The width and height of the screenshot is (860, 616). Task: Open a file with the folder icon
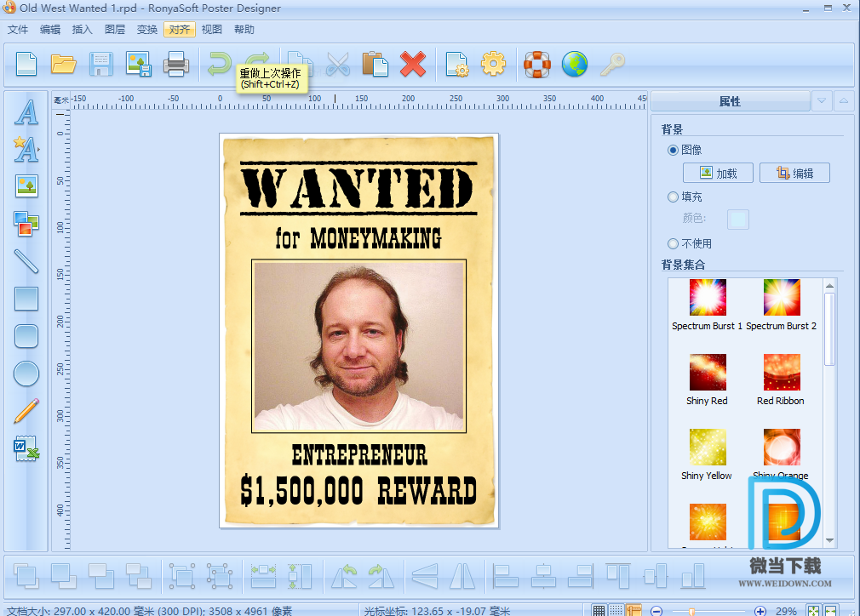(64, 64)
